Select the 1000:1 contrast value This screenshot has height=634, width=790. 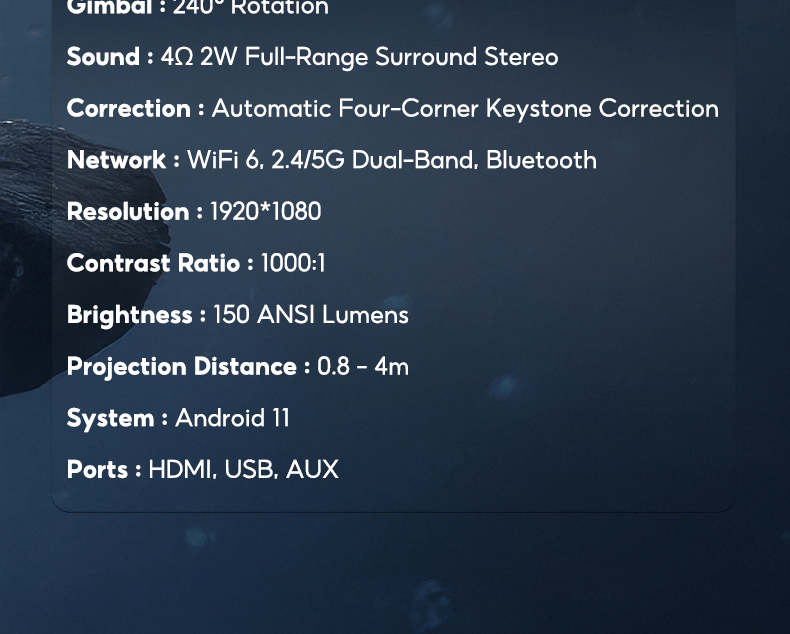pyautogui.click(x=293, y=263)
